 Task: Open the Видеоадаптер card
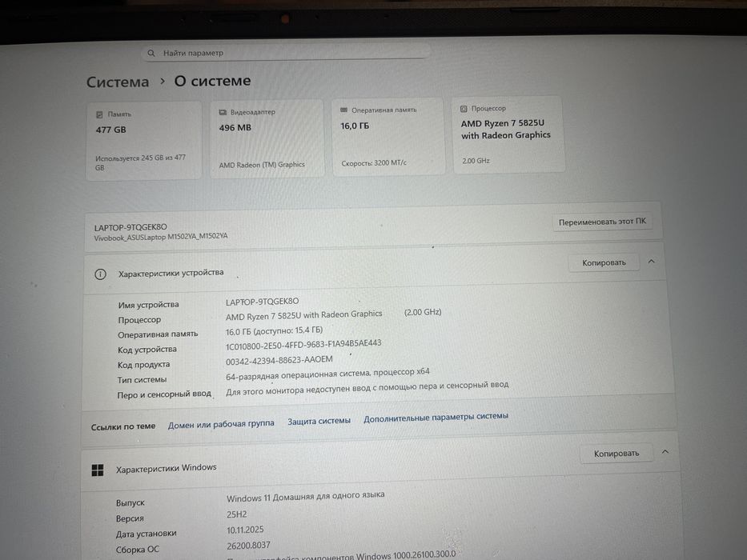tap(267, 138)
